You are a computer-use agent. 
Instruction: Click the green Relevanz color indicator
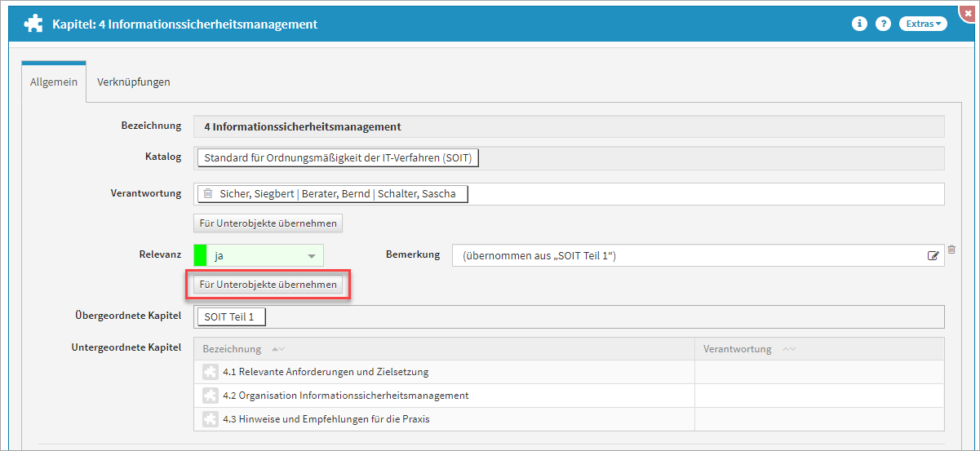(x=200, y=255)
